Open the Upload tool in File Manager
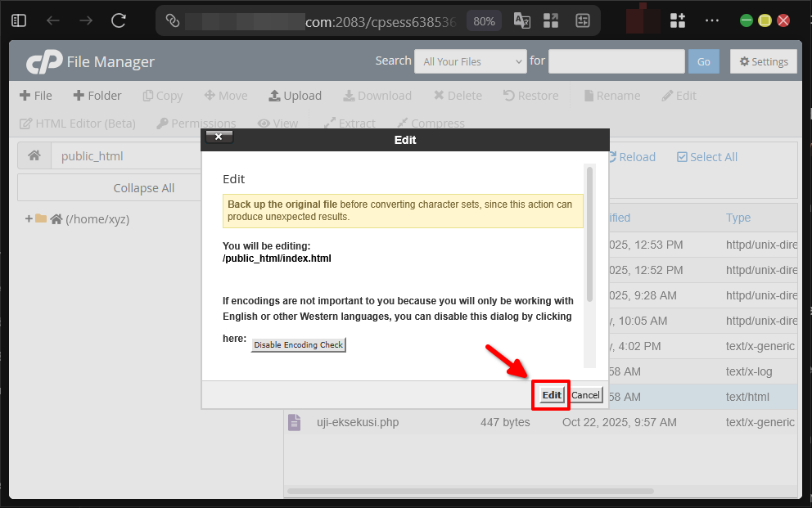812x508 pixels. click(295, 95)
